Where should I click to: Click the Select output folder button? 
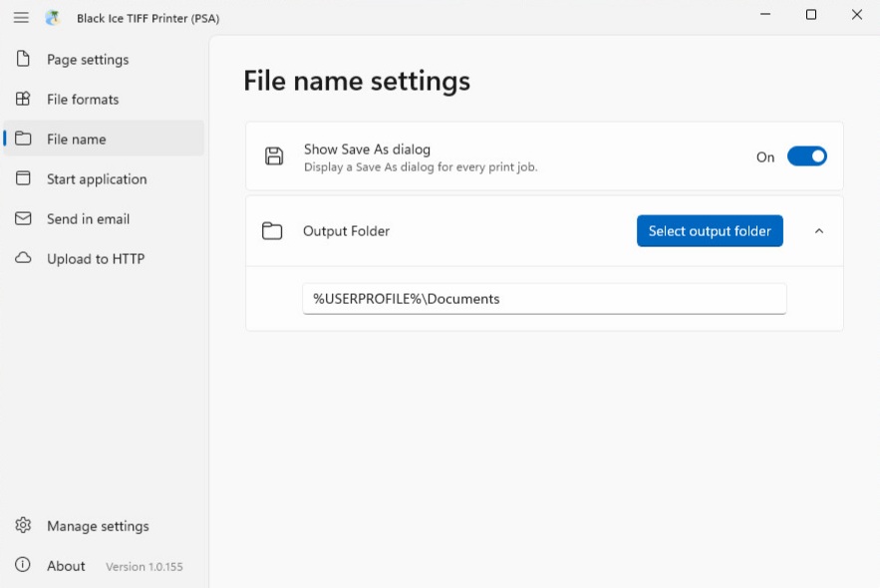(710, 230)
